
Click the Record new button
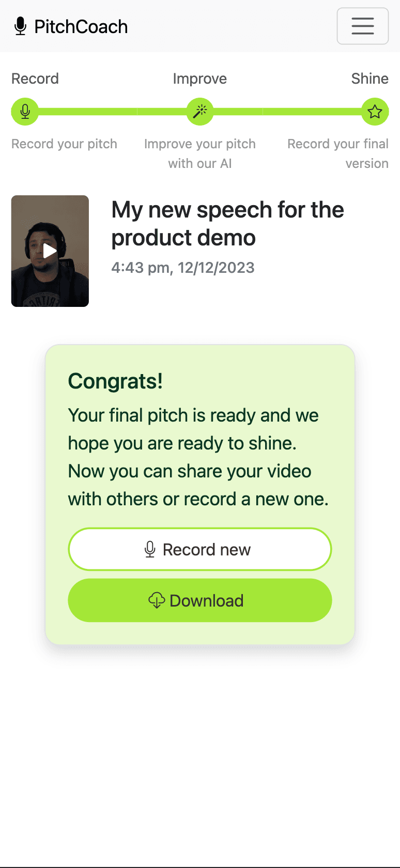click(199, 549)
